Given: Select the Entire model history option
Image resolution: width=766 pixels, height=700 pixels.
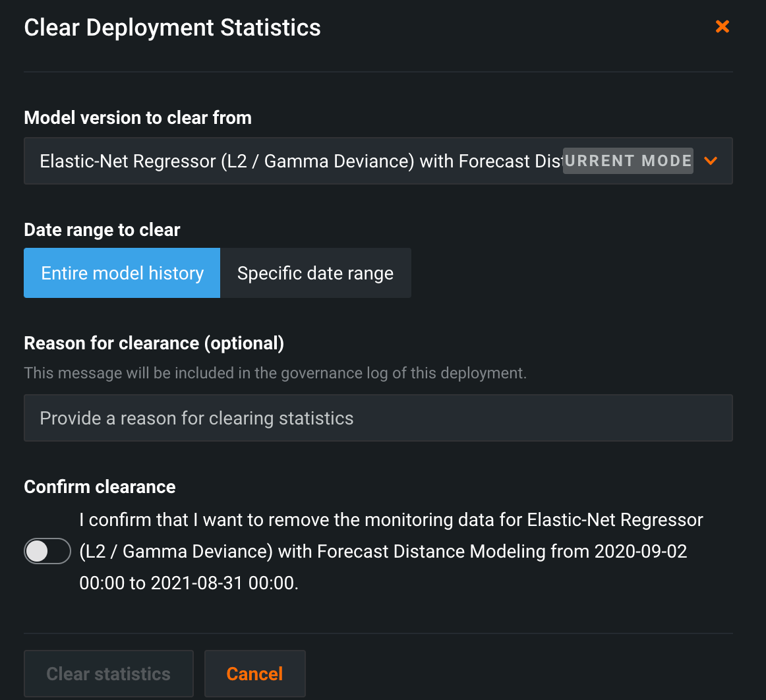Looking at the screenshot, I should [x=122, y=273].
